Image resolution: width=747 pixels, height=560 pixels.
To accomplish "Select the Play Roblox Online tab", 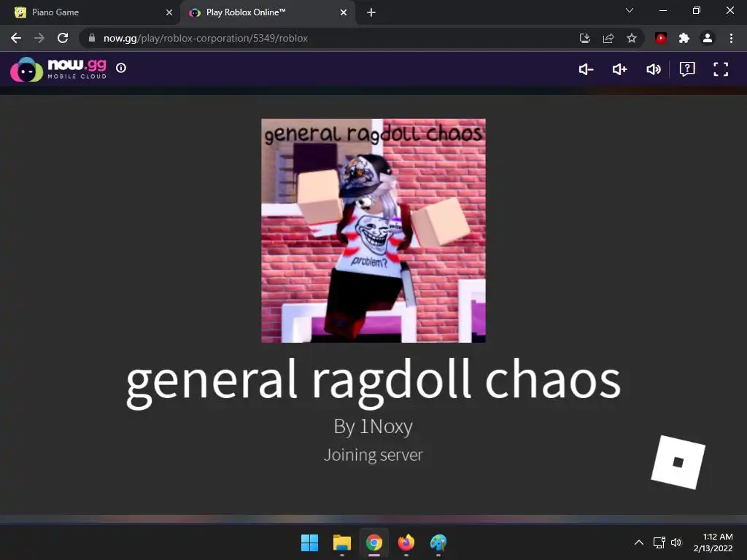I will (x=267, y=12).
